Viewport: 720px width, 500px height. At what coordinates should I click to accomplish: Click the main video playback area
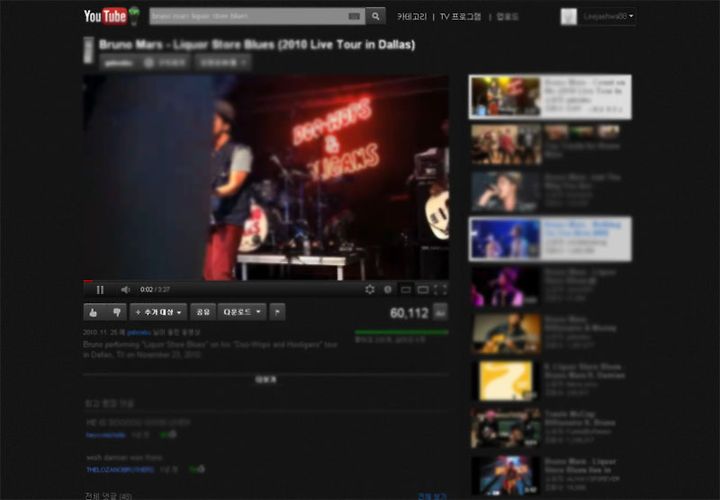tap(266, 178)
